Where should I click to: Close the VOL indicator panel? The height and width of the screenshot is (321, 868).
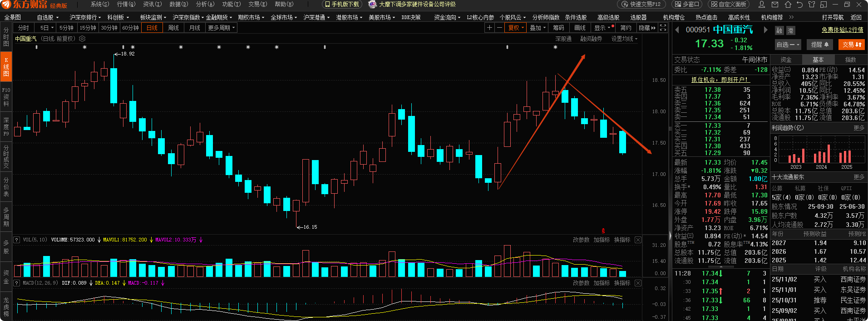click(x=638, y=240)
